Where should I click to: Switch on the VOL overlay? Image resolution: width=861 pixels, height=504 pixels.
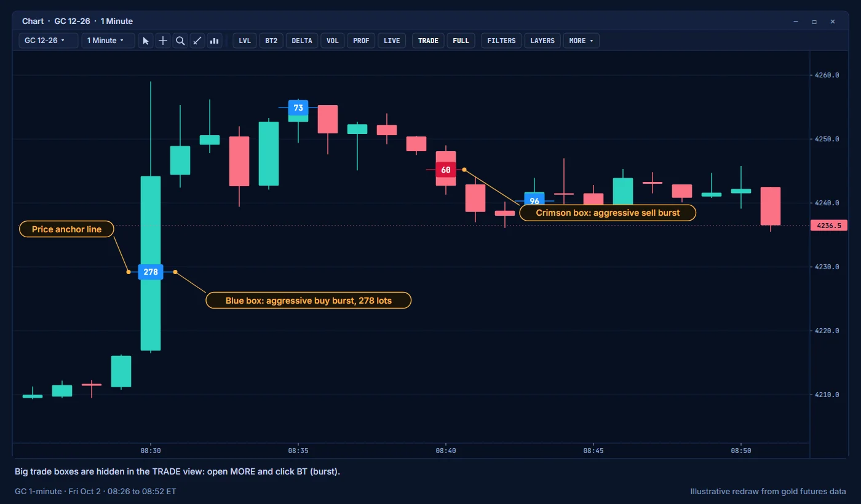point(332,41)
